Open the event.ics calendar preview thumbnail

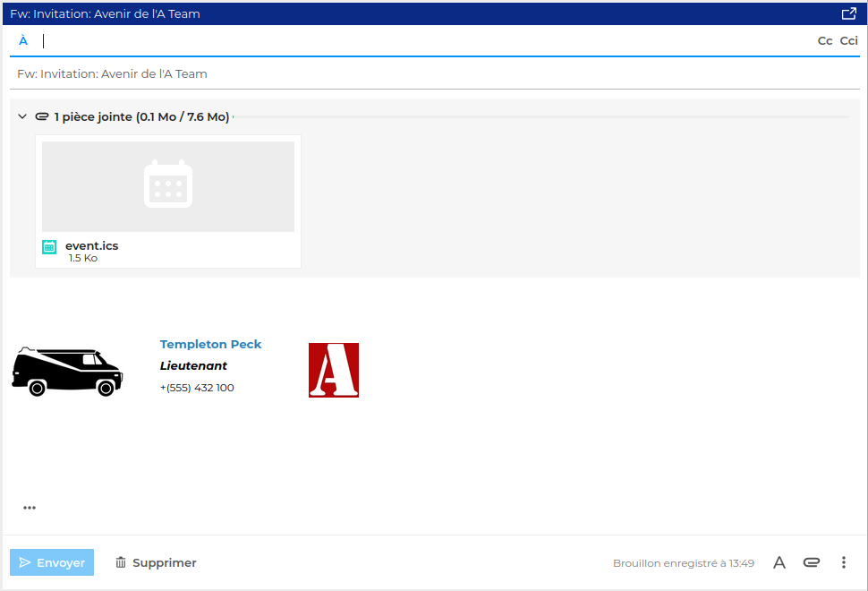click(x=168, y=186)
